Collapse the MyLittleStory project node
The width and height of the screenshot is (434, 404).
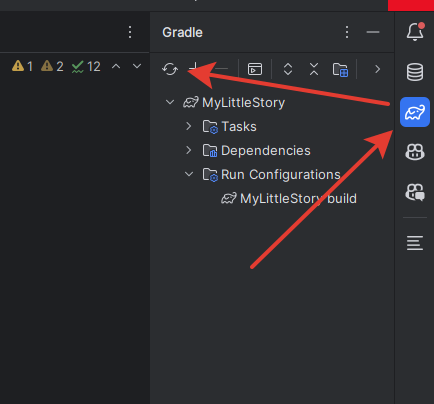point(170,102)
